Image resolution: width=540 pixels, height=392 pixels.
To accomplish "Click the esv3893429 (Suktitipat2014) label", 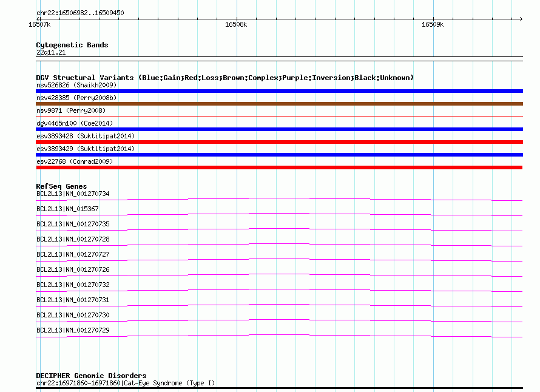I will 86,149.
